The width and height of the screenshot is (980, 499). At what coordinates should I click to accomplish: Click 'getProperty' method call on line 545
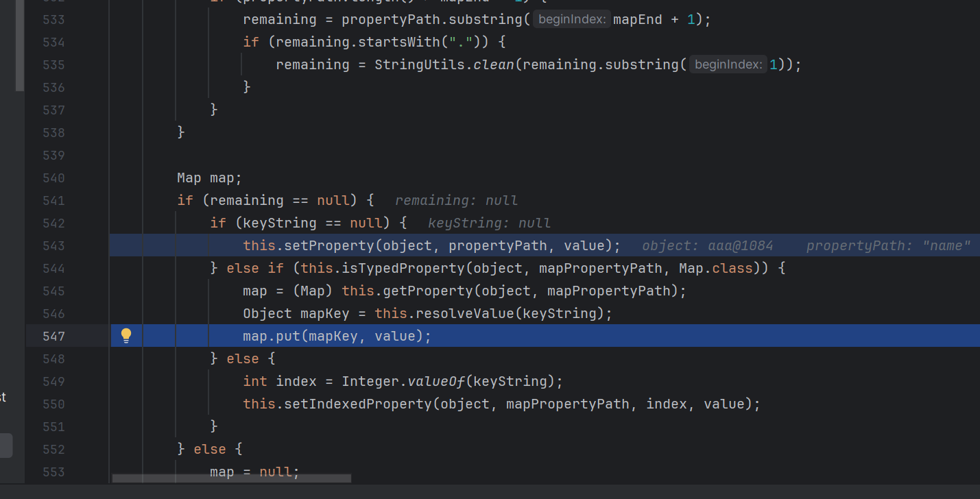pyautogui.click(x=428, y=291)
